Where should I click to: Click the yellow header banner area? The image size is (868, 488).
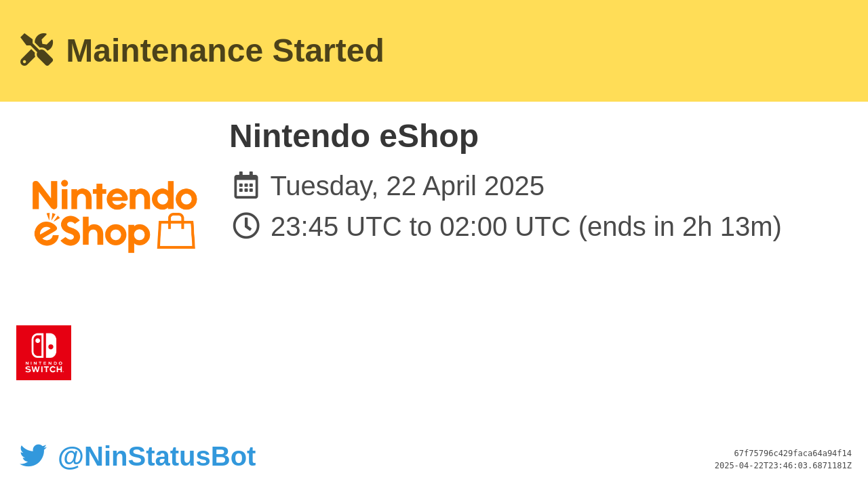(434, 51)
